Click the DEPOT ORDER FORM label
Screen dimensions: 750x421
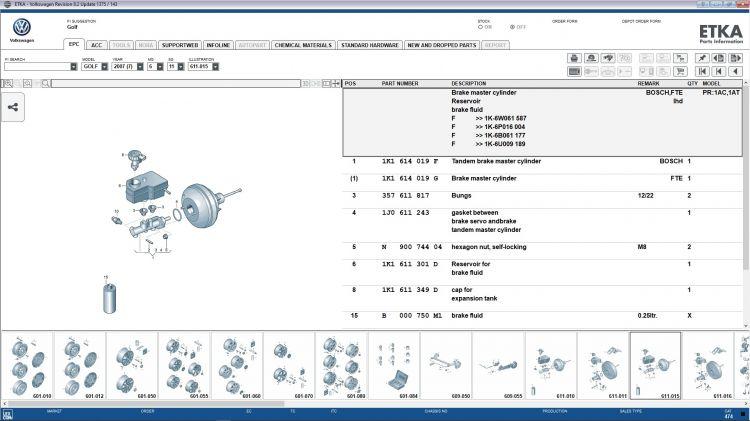click(x=641, y=22)
